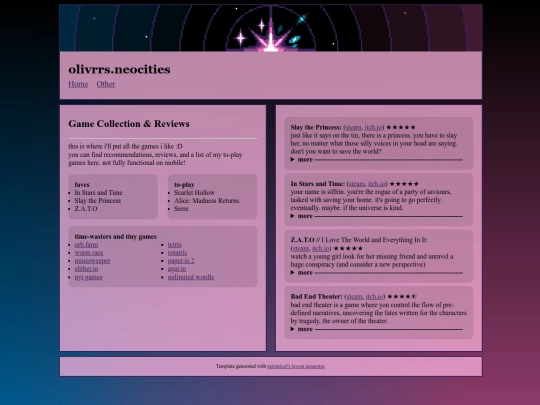Click 'time-wasters and tiny games' heading
Screen dimensions: 540x405
coord(116,237)
